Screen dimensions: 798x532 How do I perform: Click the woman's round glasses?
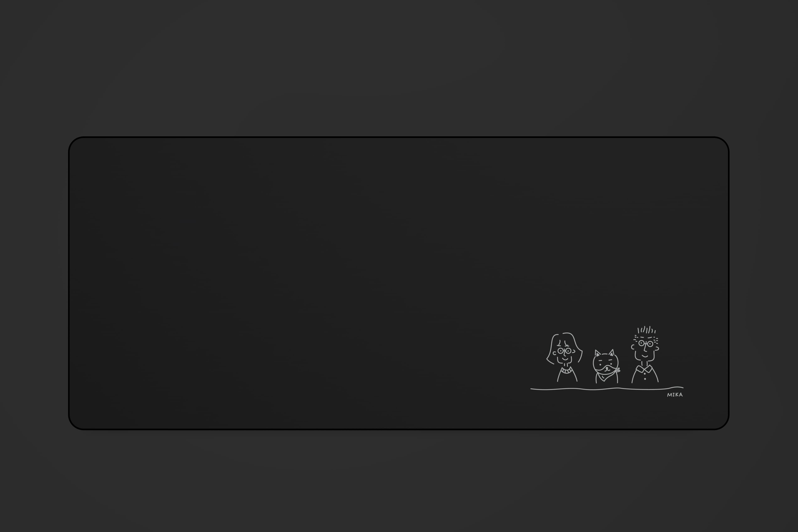click(565, 351)
